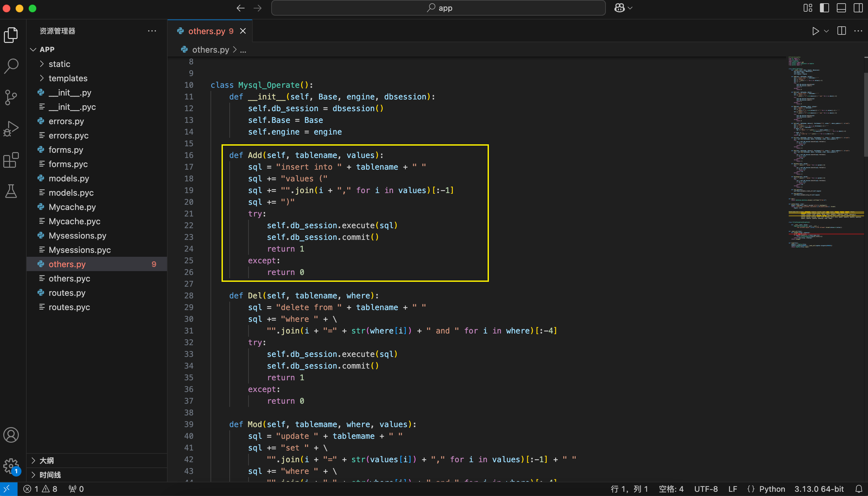
Task: Change language mode by clicking Python in status bar
Action: (773, 489)
